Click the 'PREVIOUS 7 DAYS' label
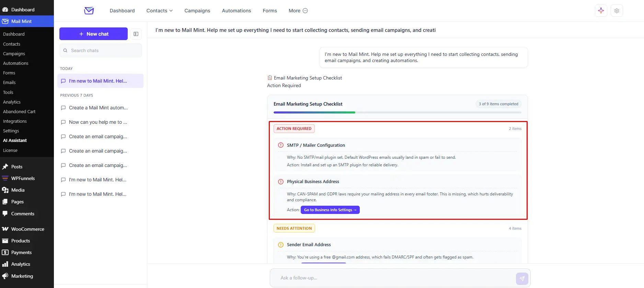This screenshot has width=644, height=288. 77,95
